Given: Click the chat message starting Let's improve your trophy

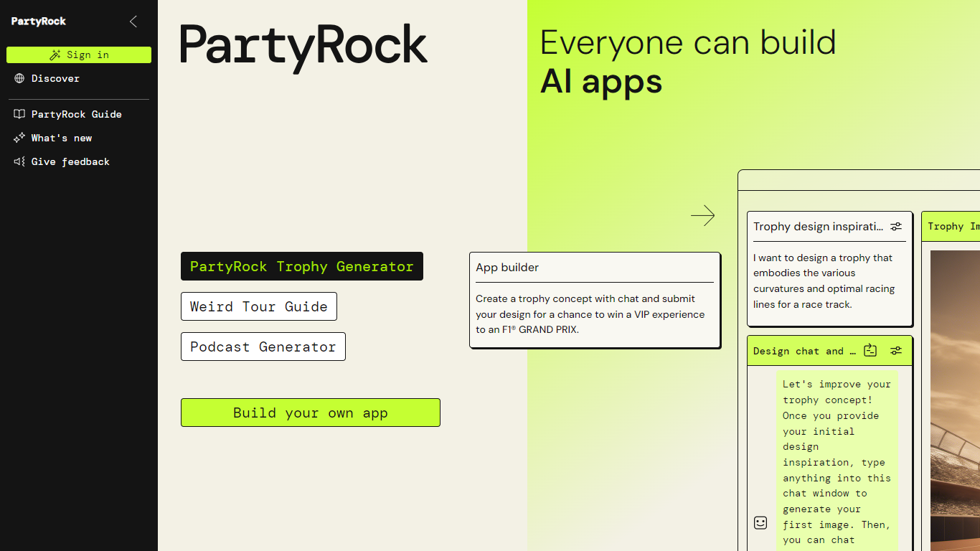Looking at the screenshot, I should (x=837, y=462).
